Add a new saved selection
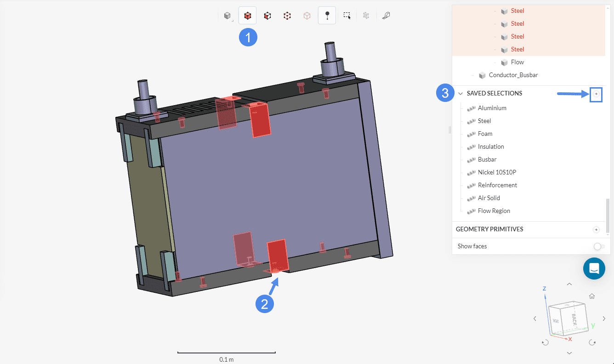Viewport: 614px width, 364px height. click(x=596, y=94)
